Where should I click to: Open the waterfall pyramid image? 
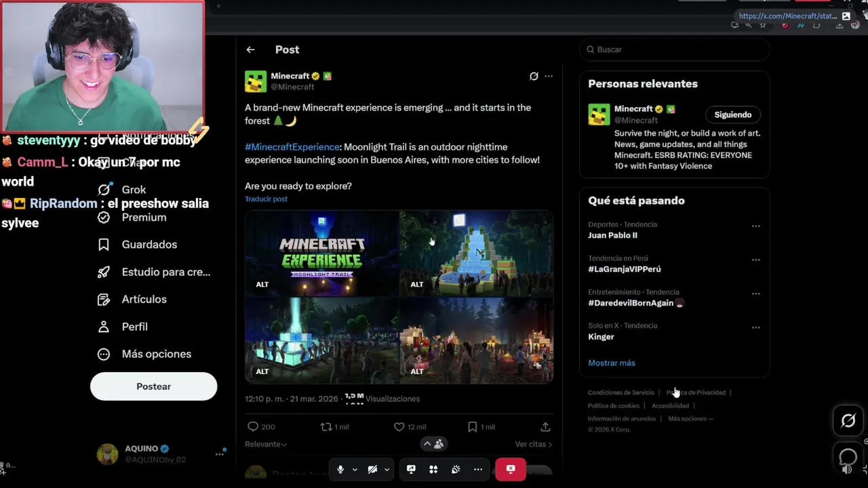[477, 253]
